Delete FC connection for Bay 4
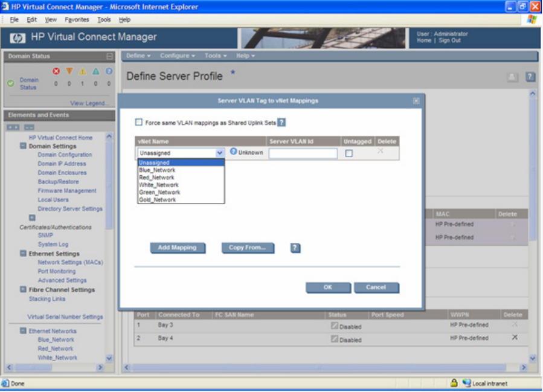This screenshot has height=392, width=543. (x=515, y=337)
